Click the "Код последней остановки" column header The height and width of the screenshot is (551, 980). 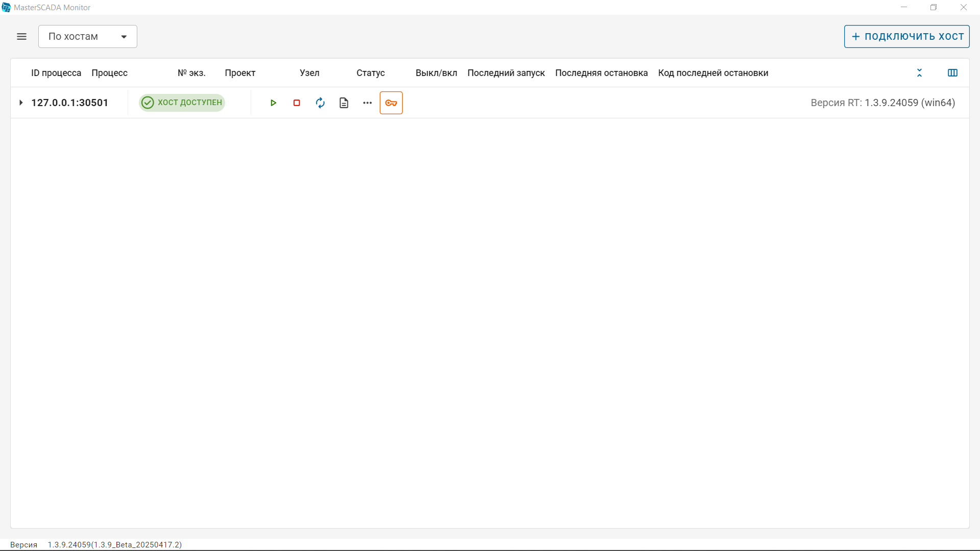click(713, 73)
